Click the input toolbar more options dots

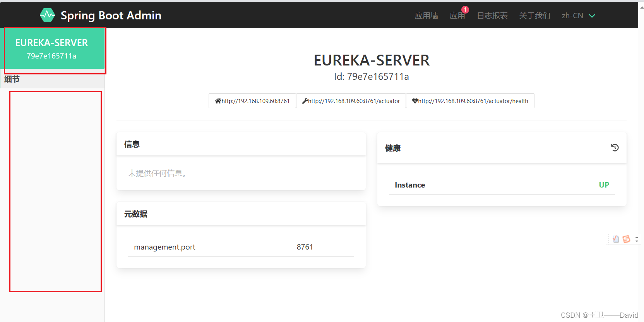pyautogui.click(x=637, y=239)
